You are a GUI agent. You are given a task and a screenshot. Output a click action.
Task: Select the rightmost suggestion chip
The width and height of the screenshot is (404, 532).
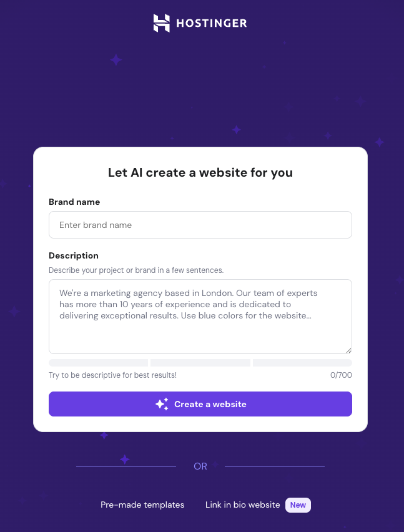pos(302,362)
